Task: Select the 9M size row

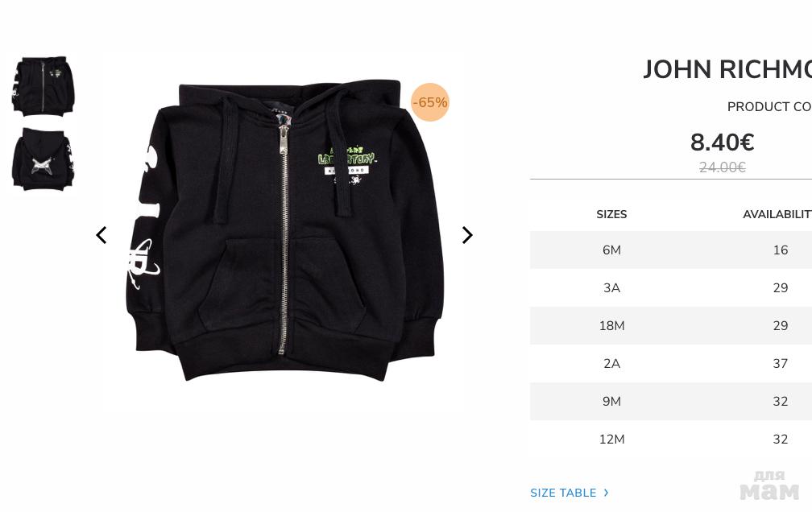Action: (670, 401)
